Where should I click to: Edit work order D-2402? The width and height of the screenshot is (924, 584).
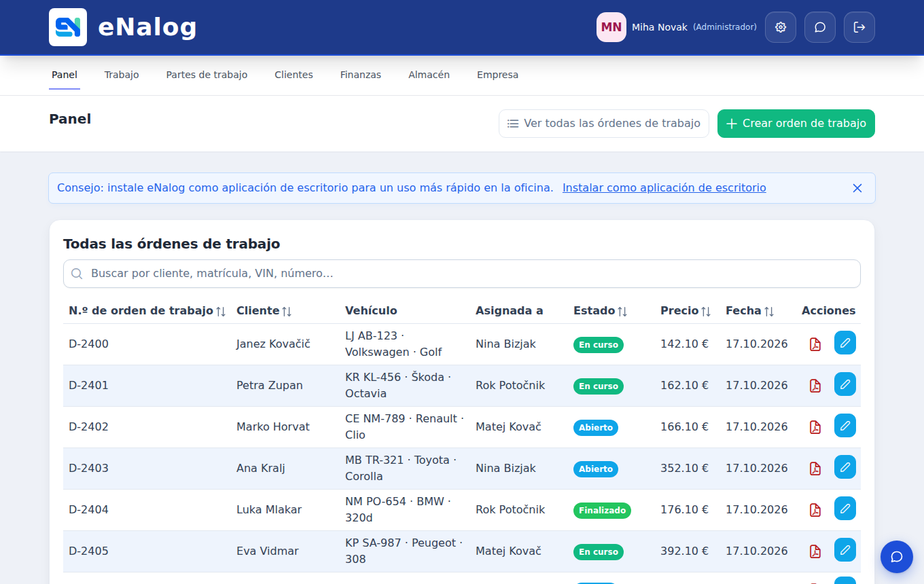(845, 426)
